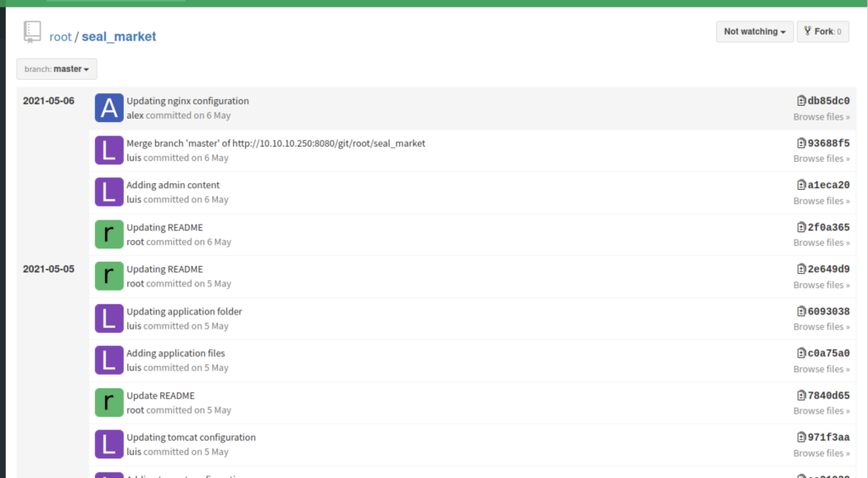Click the repository book icon beside root
Viewport: 868px width, 478px height.
[32, 33]
